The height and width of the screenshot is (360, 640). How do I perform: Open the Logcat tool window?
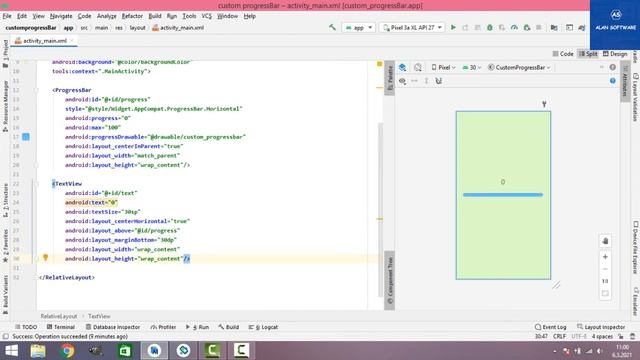[x=263, y=327]
